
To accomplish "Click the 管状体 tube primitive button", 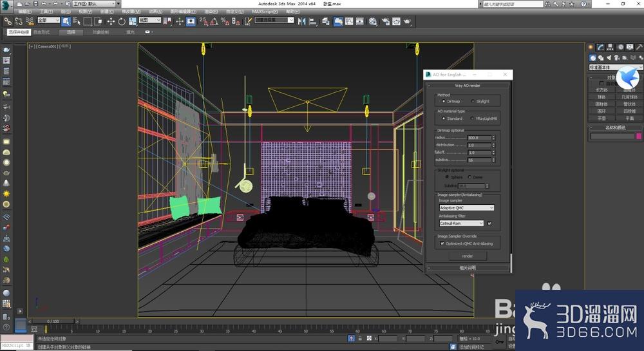I will click(629, 104).
